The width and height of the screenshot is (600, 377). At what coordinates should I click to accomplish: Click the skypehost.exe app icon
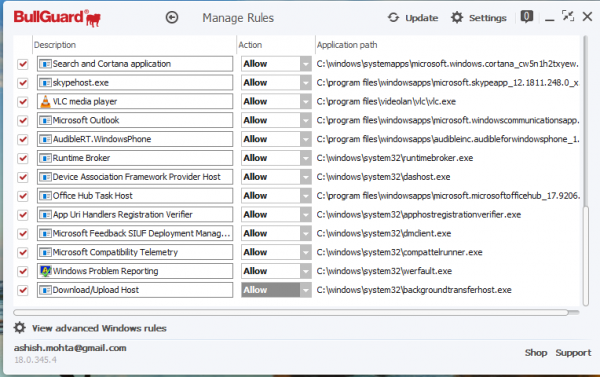pos(46,83)
